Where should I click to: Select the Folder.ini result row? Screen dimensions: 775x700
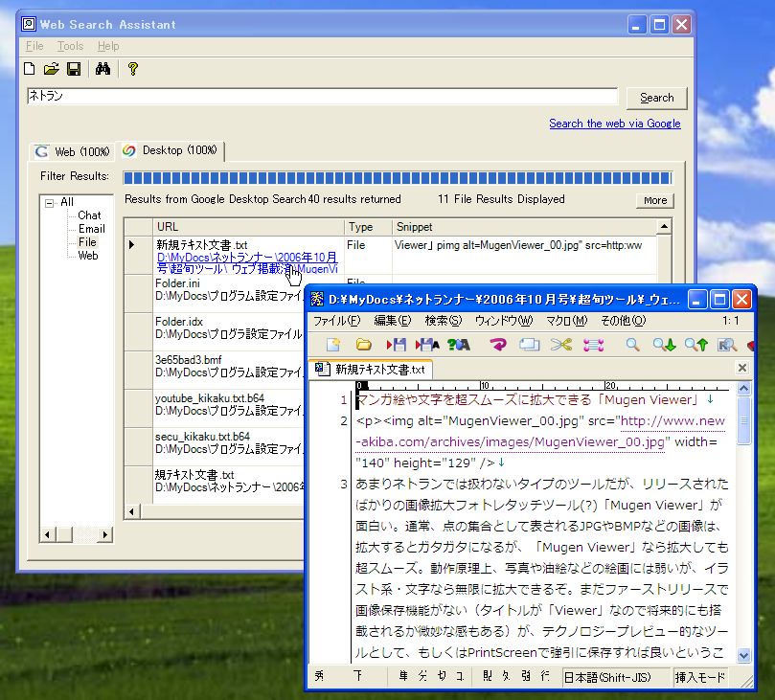click(215, 293)
